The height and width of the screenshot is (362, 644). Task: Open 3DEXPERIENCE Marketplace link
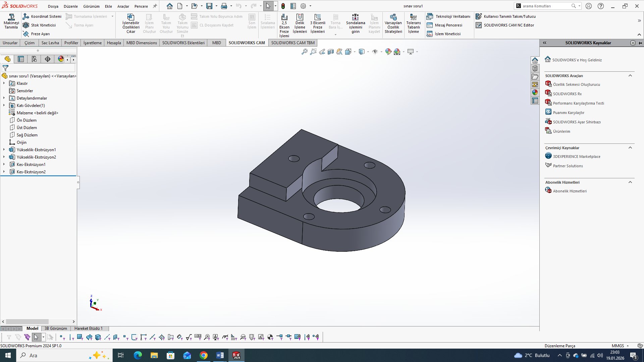point(576,157)
